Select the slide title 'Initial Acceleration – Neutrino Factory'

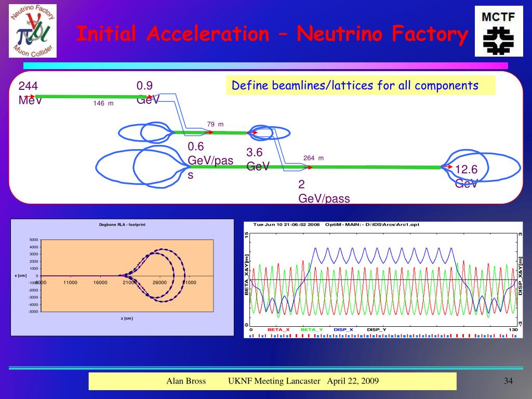tap(272, 34)
